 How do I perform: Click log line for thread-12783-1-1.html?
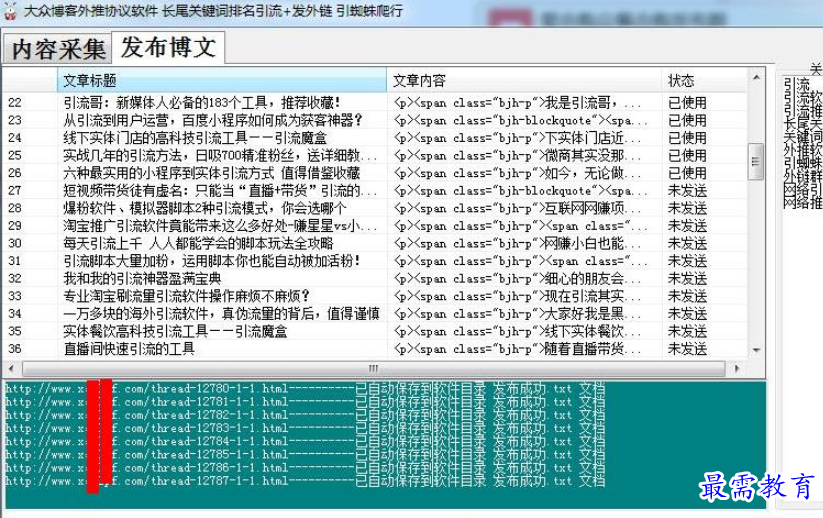(305, 428)
